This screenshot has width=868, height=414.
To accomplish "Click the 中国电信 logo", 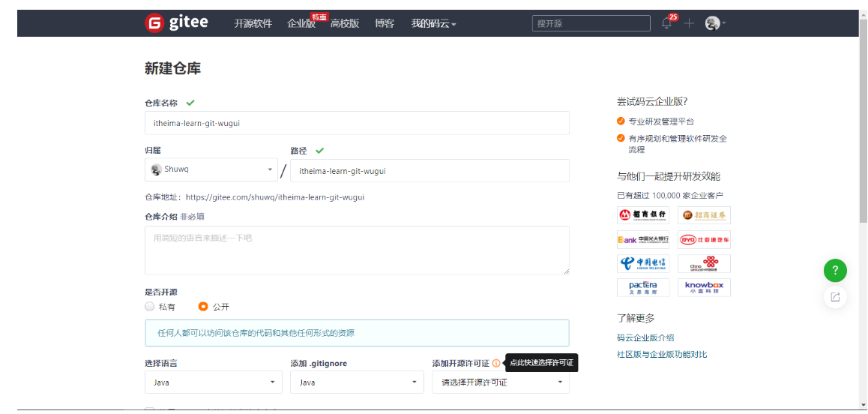I will tap(643, 263).
